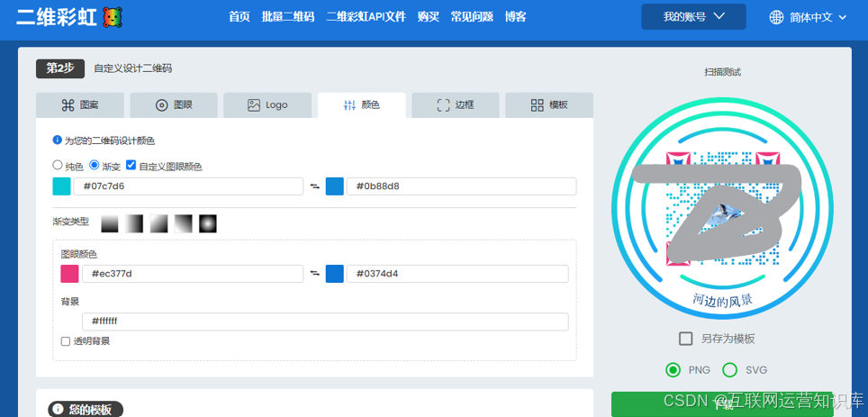Open the 购买 navigation link
Screen dimensions: 868x417
[429, 17]
